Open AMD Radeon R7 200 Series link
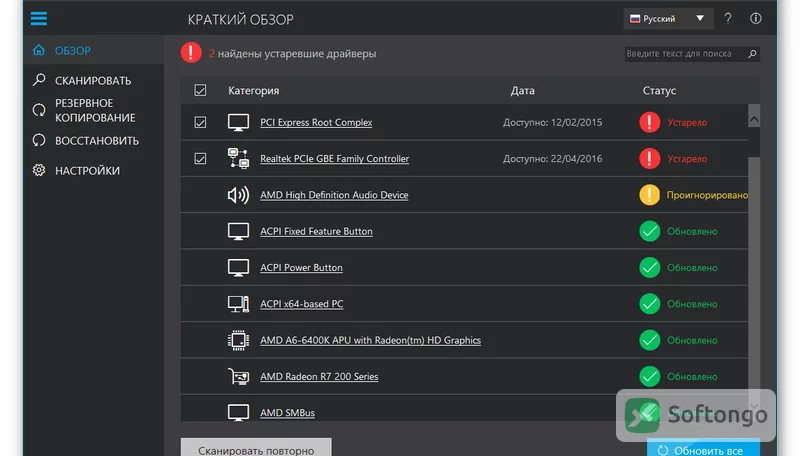This screenshot has height=456, width=800. pos(319,376)
